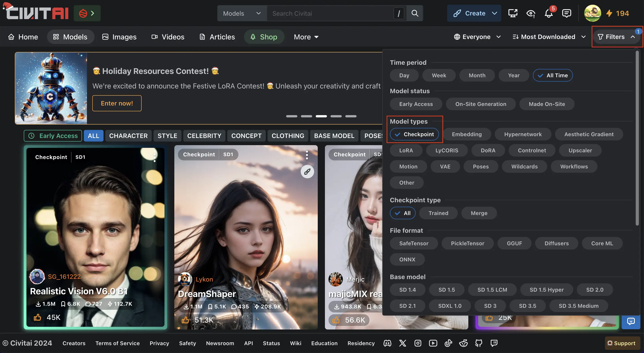The height and width of the screenshot is (353, 644).
Task: Deselect the Checkpoint model type
Action: tap(414, 134)
